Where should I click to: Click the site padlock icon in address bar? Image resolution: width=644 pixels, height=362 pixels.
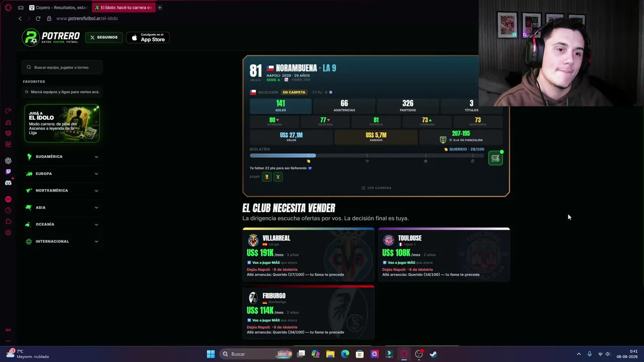tap(49, 19)
